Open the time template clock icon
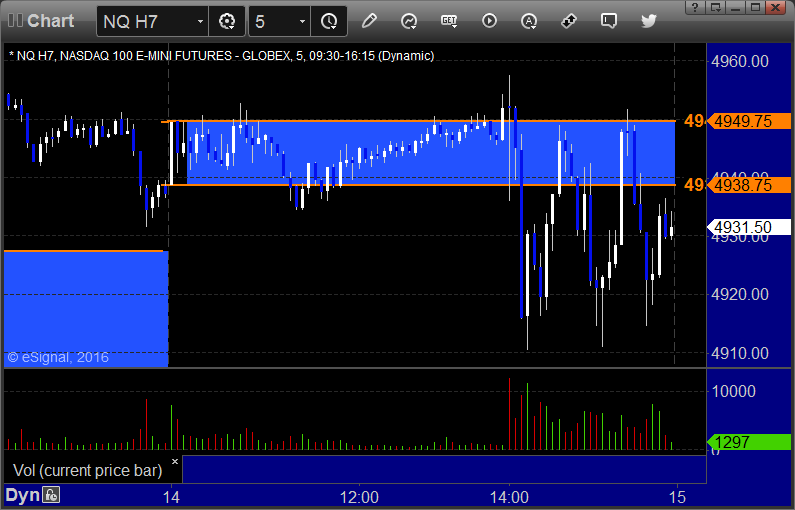The height and width of the screenshot is (510, 795). tap(329, 21)
